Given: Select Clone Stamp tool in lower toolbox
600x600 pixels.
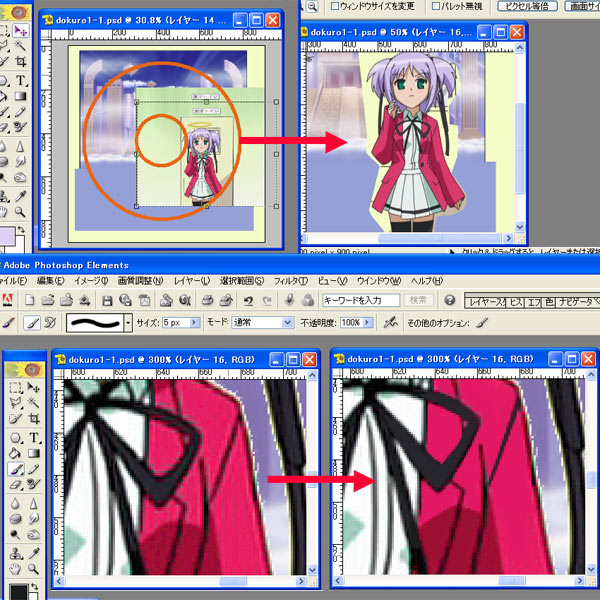Looking at the screenshot, I should (x=16, y=554).
